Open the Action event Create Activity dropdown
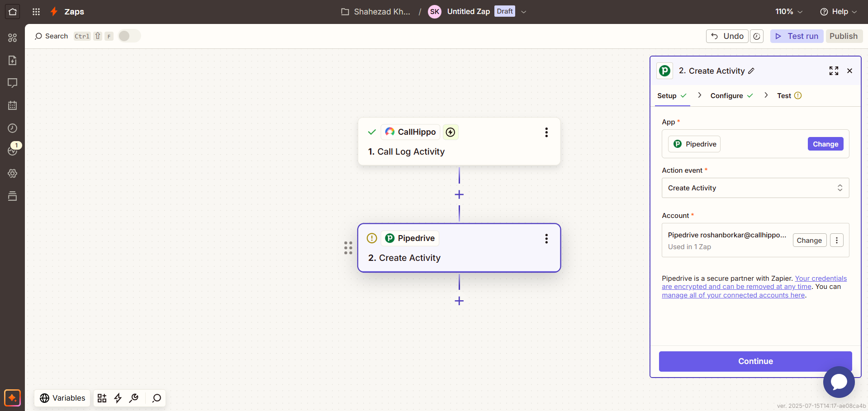Screen dimensions: 868x411 pyautogui.click(x=755, y=188)
